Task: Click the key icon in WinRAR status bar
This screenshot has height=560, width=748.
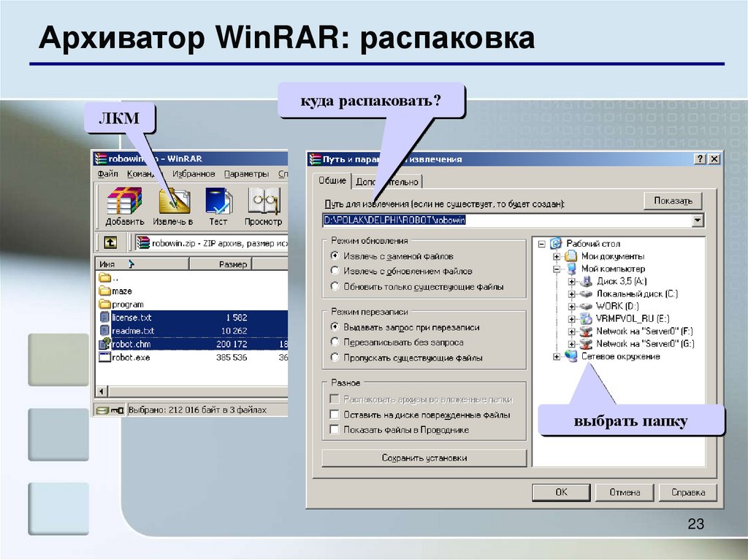Action: click(x=118, y=410)
